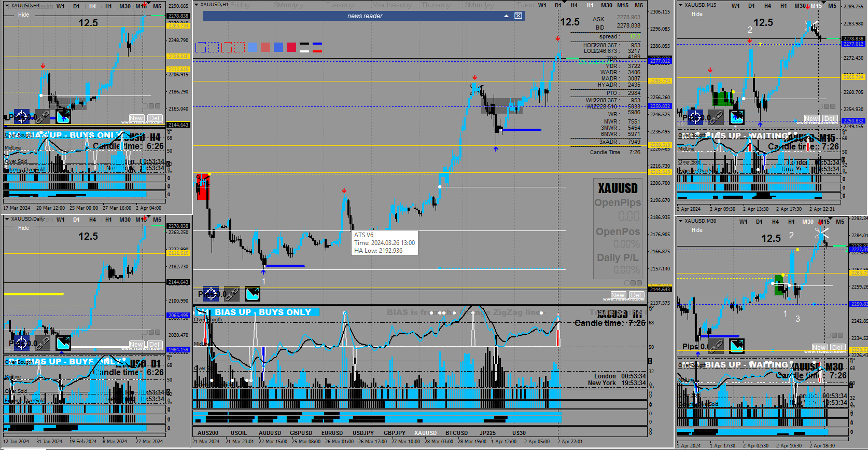Switch symbol to US30 in bottom symbol bar
This screenshot has height=450, width=868.
tap(519, 433)
